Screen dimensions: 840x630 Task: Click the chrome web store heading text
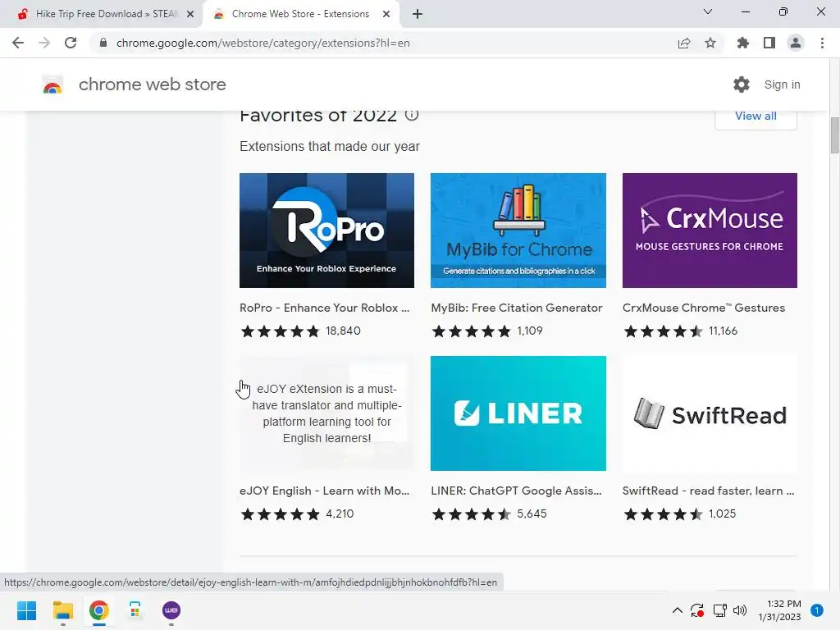[x=152, y=84]
